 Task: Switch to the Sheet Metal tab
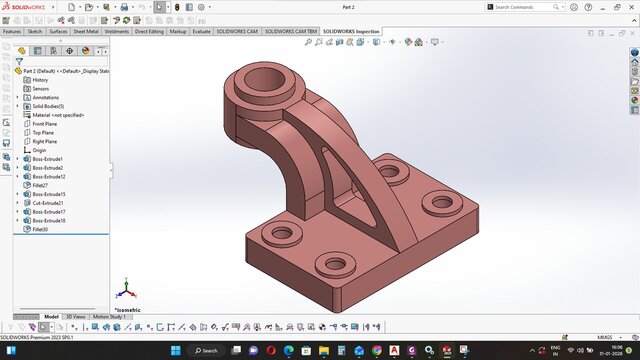pyautogui.click(x=86, y=31)
